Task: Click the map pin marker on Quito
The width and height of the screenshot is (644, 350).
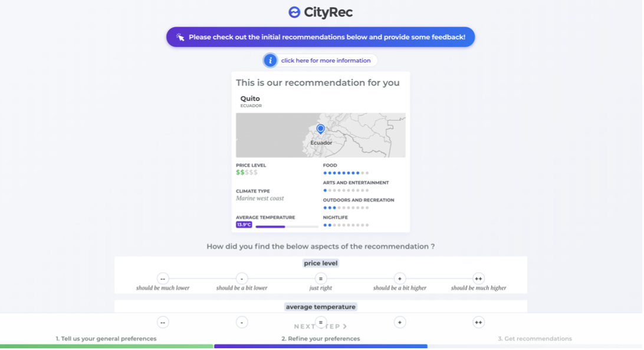Action: [320, 127]
